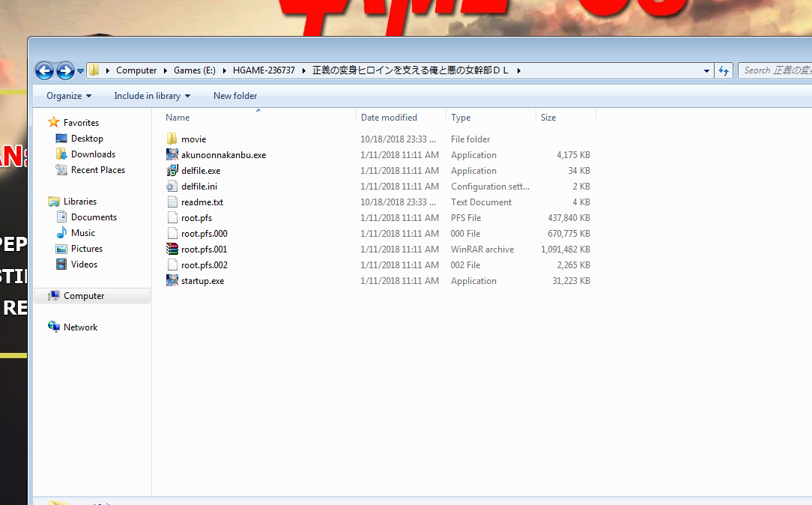Open the Include in library dropdown
Screen dimensions: 812x505
tap(151, 96)
